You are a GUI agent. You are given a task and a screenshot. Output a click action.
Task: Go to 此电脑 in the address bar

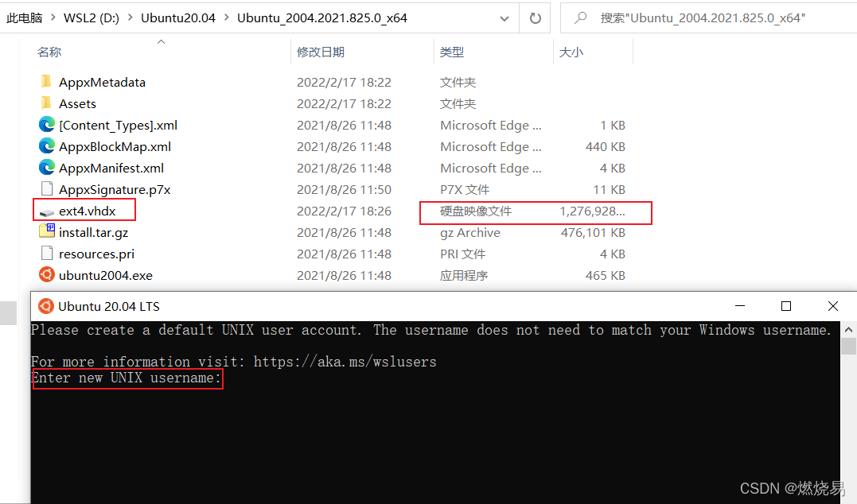[25, 18]
